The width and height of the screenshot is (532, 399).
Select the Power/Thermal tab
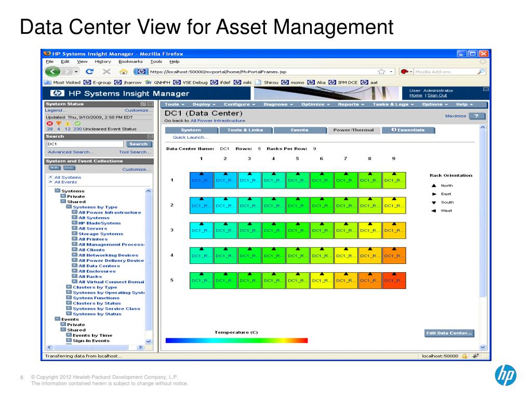[x=353, y=130]
